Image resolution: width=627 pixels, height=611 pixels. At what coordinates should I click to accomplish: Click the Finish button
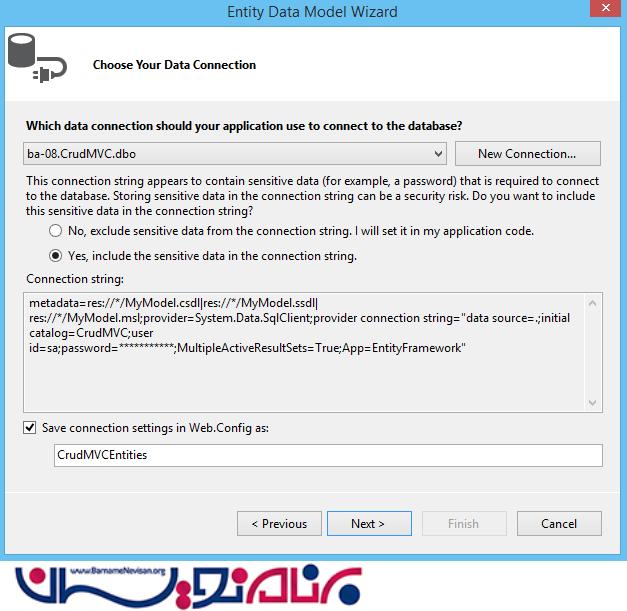tap(464, 523)
